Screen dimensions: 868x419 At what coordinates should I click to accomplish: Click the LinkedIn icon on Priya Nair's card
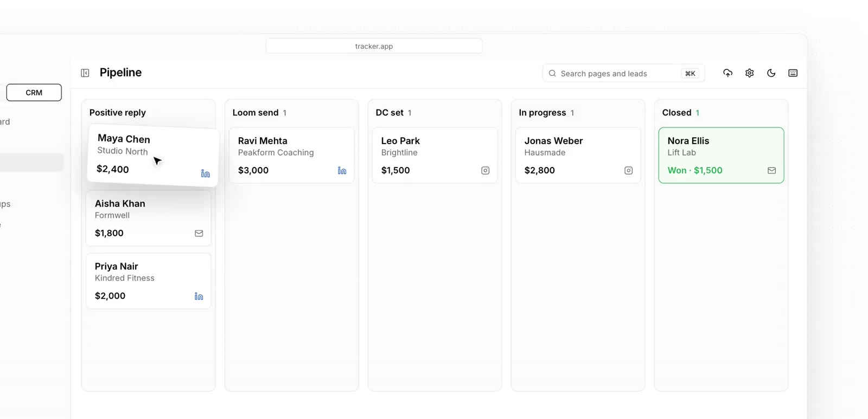(x=199, y=296)
